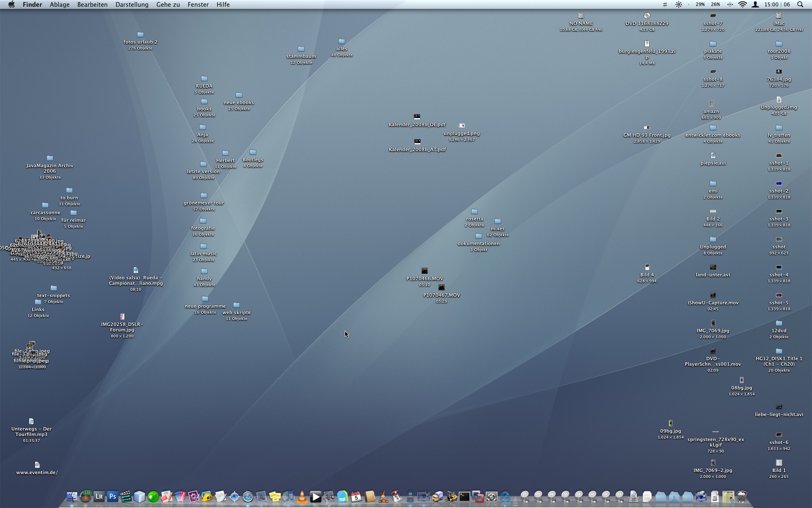Image resolution: width=812 pixels, height=508 pixels.
Task: Click the Gehe zu menu
Action: click(168, 5)
